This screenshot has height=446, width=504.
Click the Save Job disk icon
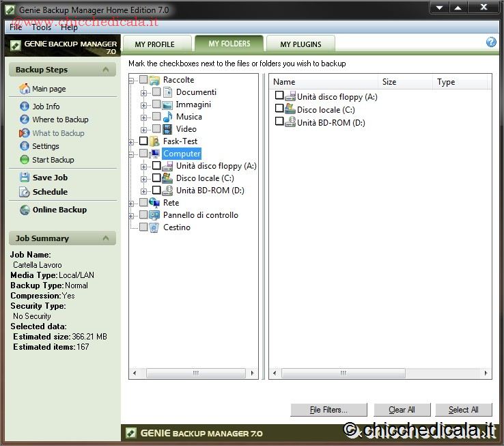pos(25,178)
